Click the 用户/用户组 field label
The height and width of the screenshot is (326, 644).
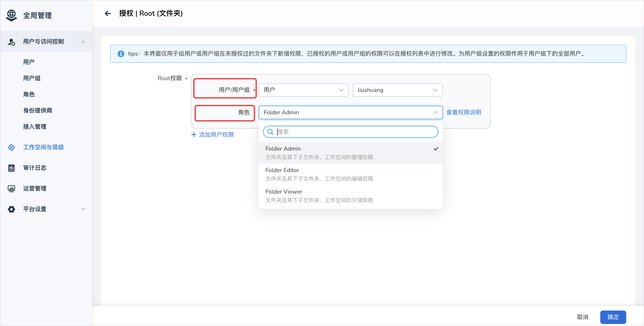(234, 90)
